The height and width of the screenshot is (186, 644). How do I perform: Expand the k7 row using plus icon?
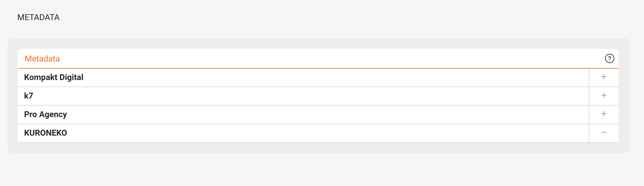pyautogui.click(x=604, y=95)
